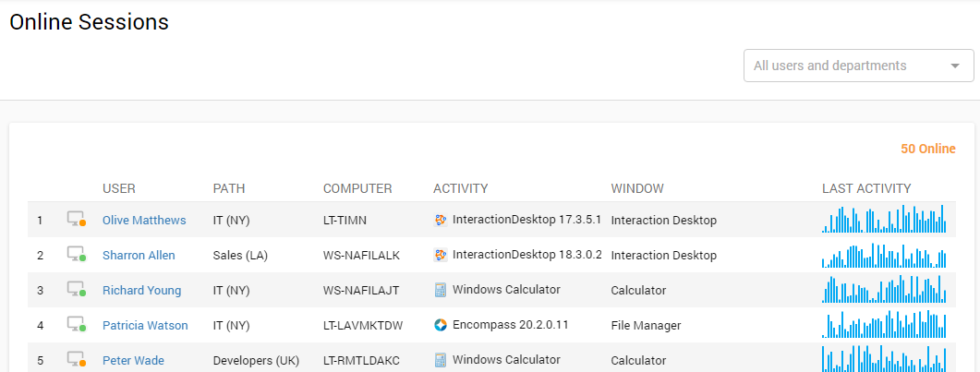Image resolution: width=980 pixels, height=372 pixels.
Task: Click Sharron Allen's computer status icon
Action: (76, 255)
